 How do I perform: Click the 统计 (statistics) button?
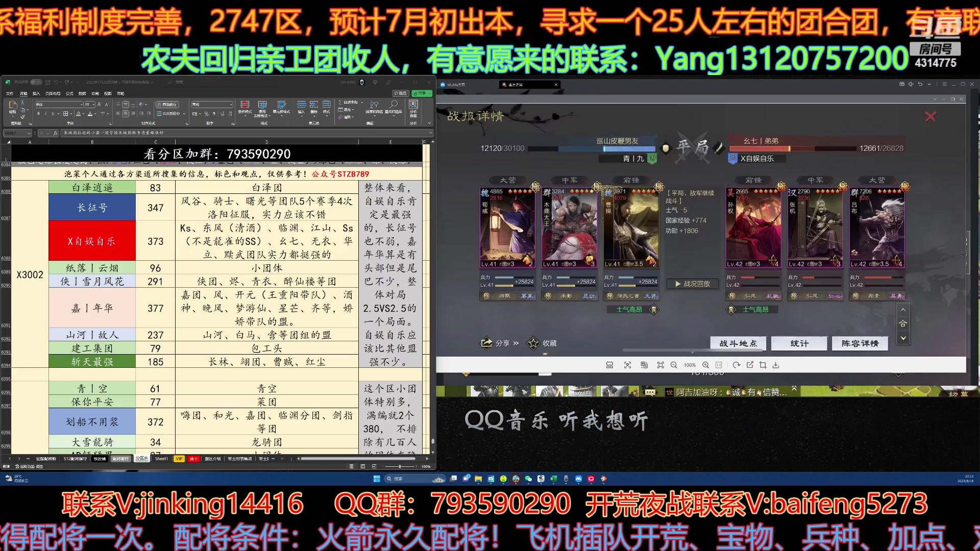point(799,343)
